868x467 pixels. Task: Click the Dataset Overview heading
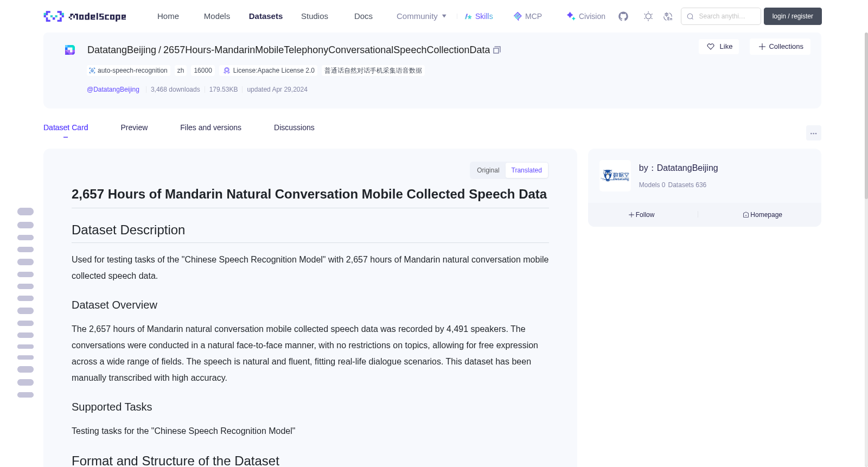point(114,305)
